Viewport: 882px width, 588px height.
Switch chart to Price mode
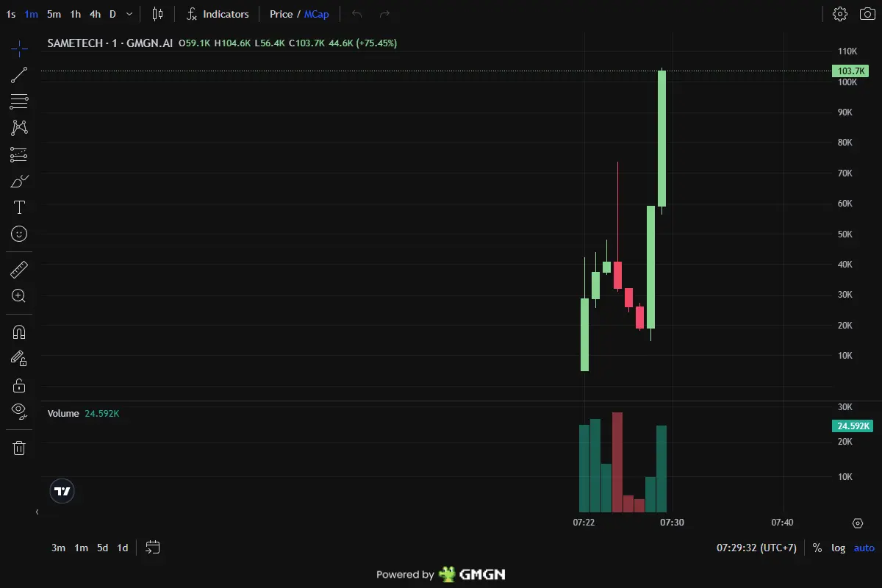point(282,14)
